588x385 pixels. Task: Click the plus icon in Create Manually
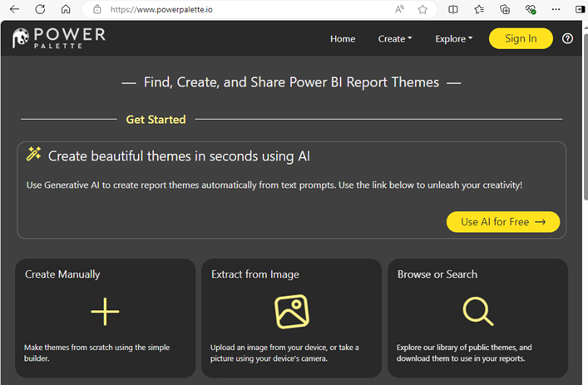coord(105,311)
